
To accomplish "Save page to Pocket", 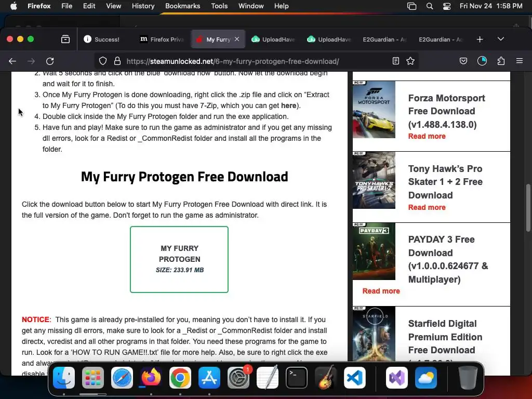I will (x=463, y=61).
